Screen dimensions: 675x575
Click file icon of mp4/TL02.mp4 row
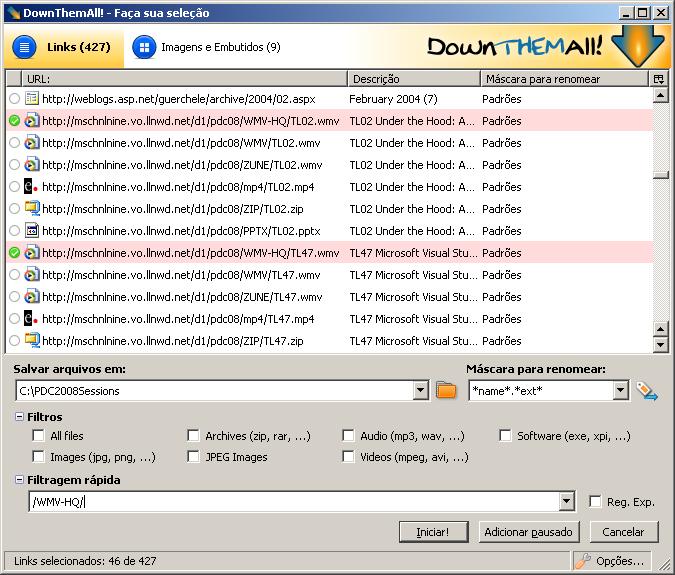30,186
